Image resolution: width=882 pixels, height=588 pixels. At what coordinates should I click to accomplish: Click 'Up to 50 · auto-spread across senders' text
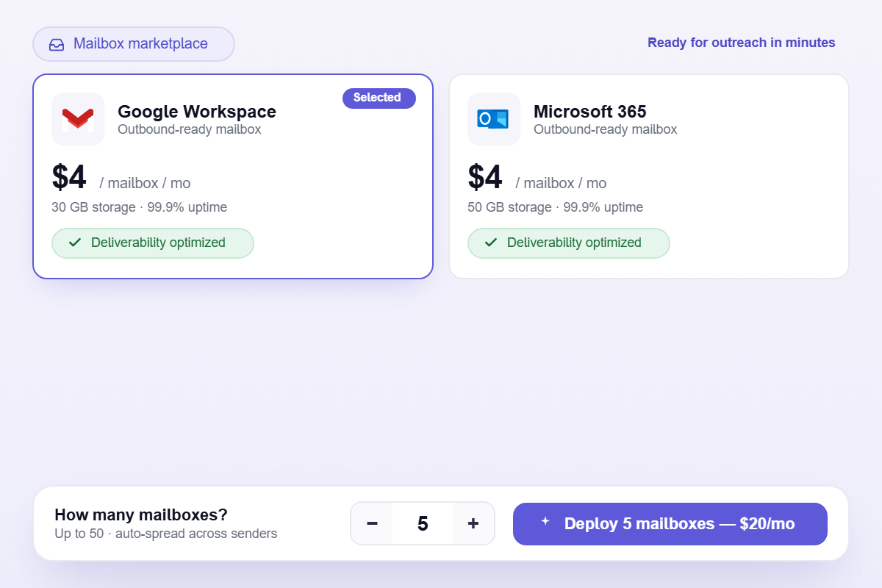click(166, 534)
